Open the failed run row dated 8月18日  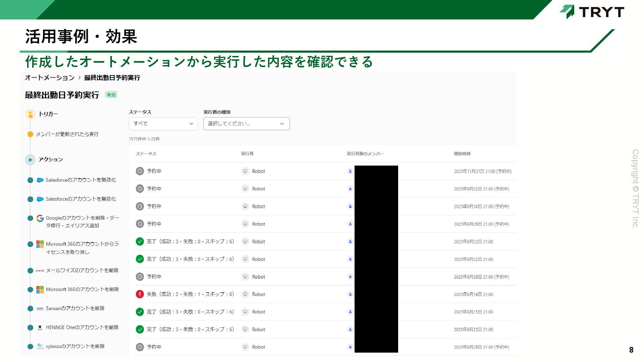(473, 294)
